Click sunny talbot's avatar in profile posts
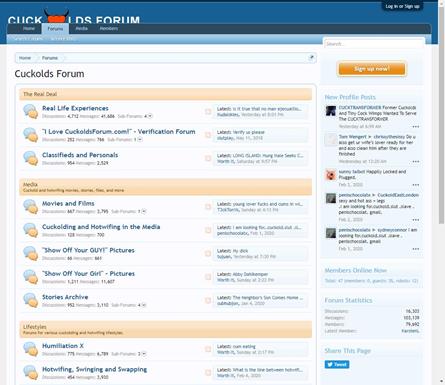Viewport: 445px width, 385px height. click(x=331, y=175)
